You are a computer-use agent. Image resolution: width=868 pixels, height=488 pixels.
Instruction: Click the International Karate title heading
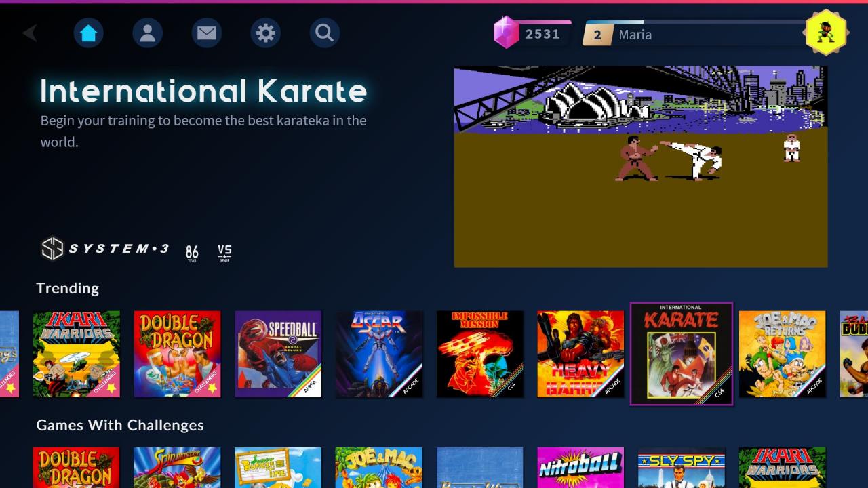click(x=203, y=91)
